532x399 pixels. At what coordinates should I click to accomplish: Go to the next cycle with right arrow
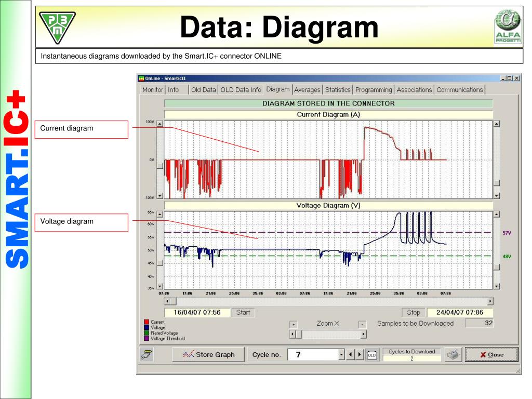tap(360, 355)
